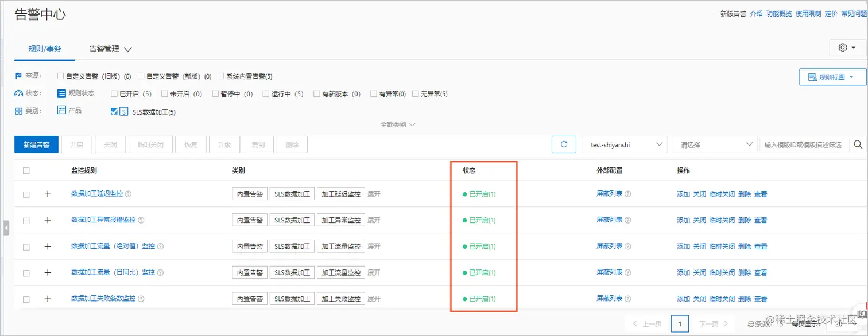Check the 有新版本 status filter
The height and width of the screenshot is (336, 868).
click(x=316, y=93)
